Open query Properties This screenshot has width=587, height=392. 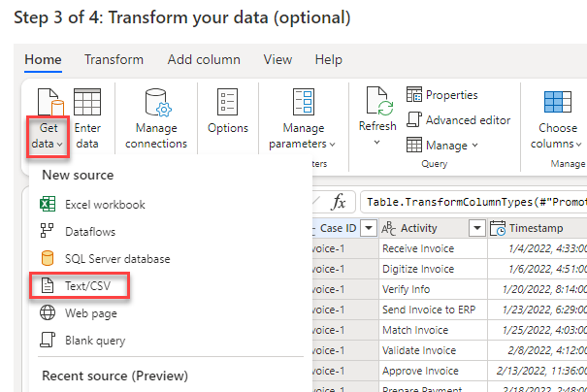click(442, 95)
